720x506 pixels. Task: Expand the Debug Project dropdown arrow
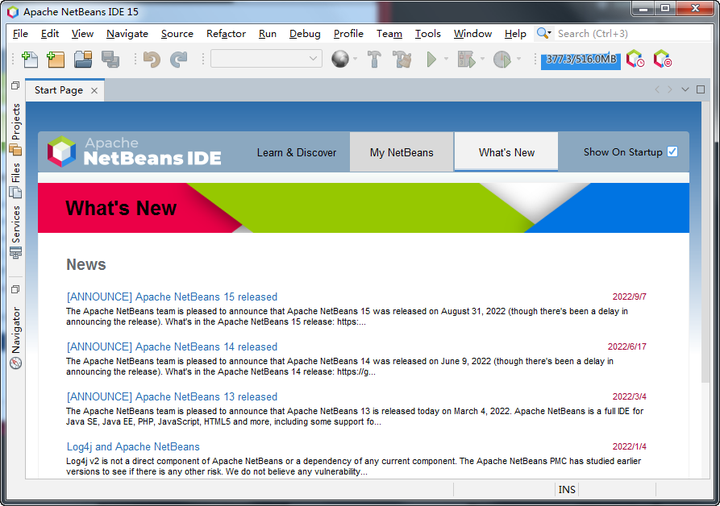pos(482,59)
